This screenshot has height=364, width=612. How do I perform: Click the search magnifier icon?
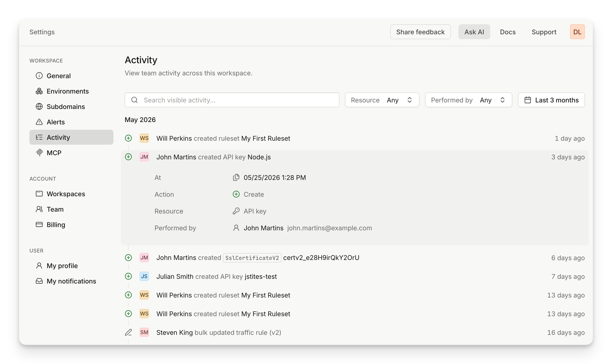[134, 100]
